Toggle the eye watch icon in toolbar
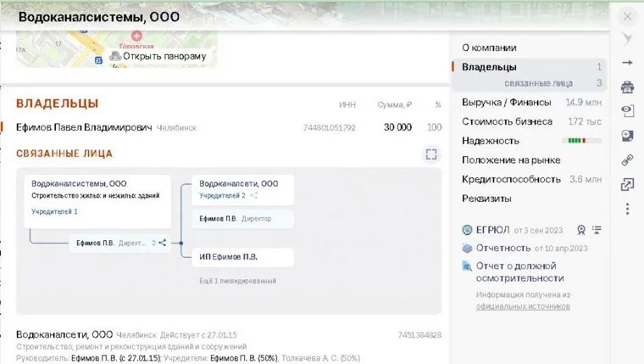644x364 pixels. click(627, 111)
